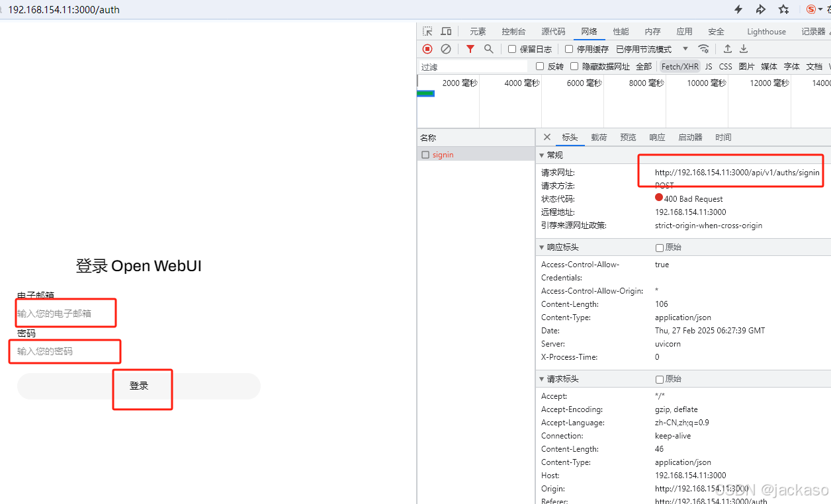Filter requests by 媒体 type
The image size is (831, 504).
769,66
